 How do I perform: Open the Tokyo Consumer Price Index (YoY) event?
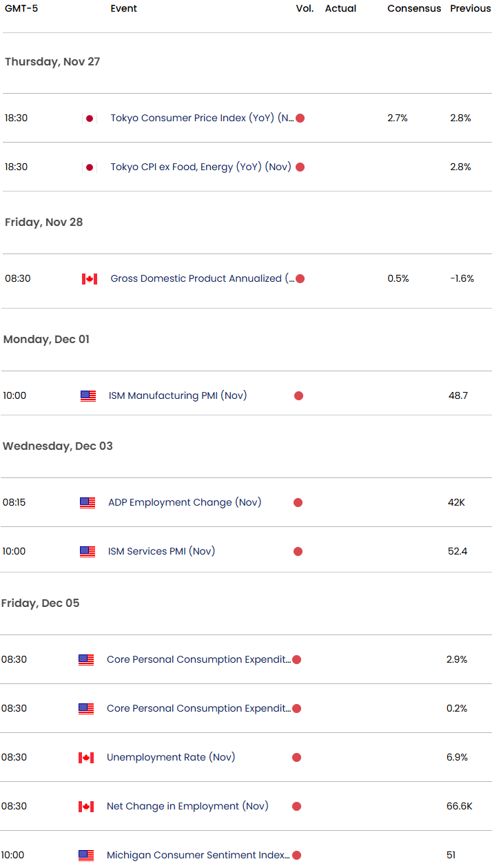202,118
